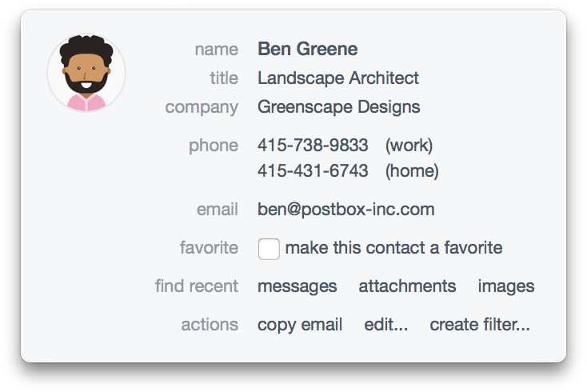Choose the create filter... action
This screenshot has width=587, height=392.
pyautogui.click(x=479, y=325)
